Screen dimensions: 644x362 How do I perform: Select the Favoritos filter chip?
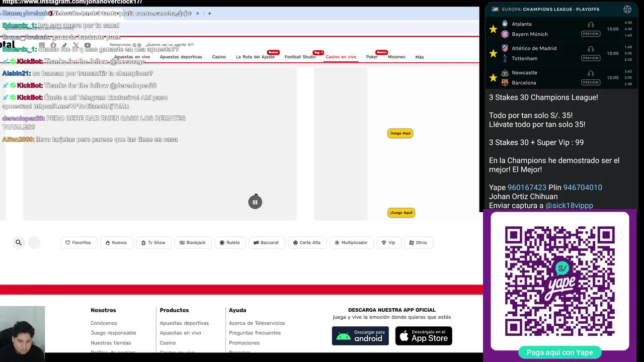tap(78, 242)
